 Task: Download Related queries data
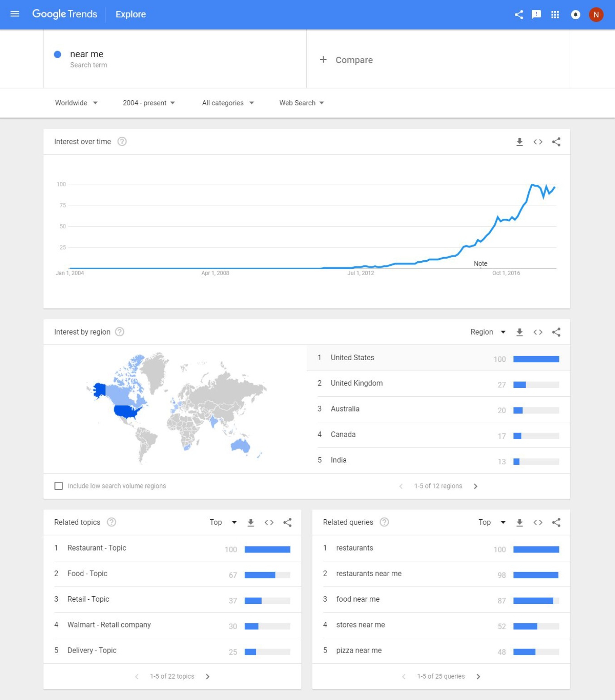(x=519, y=522)
